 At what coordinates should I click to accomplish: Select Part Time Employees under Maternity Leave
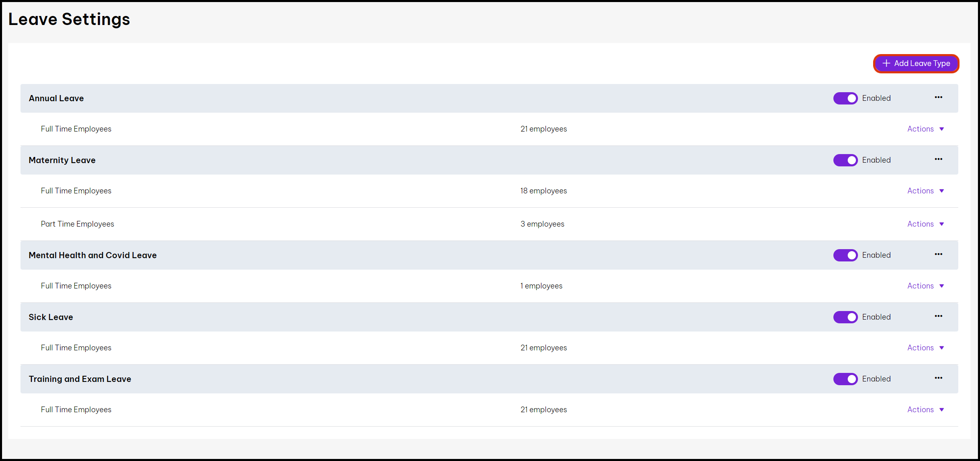pos(77,224)
